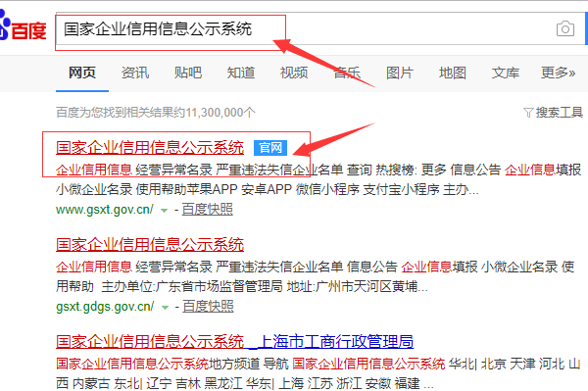Image resolution: width=588 pixels, height=391 pixels.
Task: Go to the 知道 tab
Action: point(241,73)
